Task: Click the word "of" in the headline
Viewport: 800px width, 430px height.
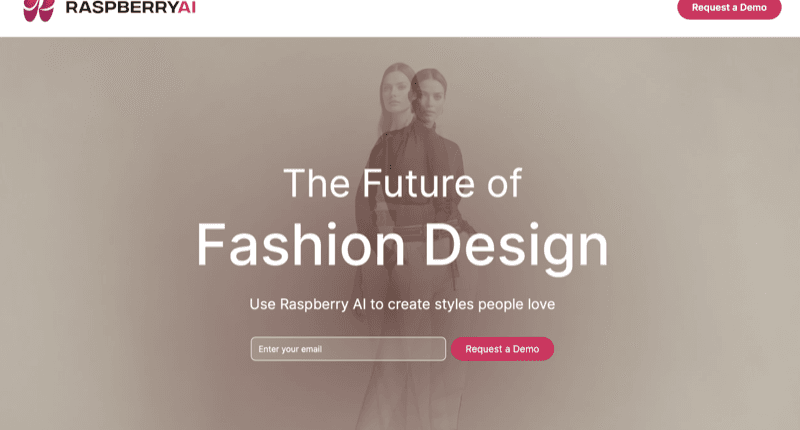Action: tap(503, 183)
